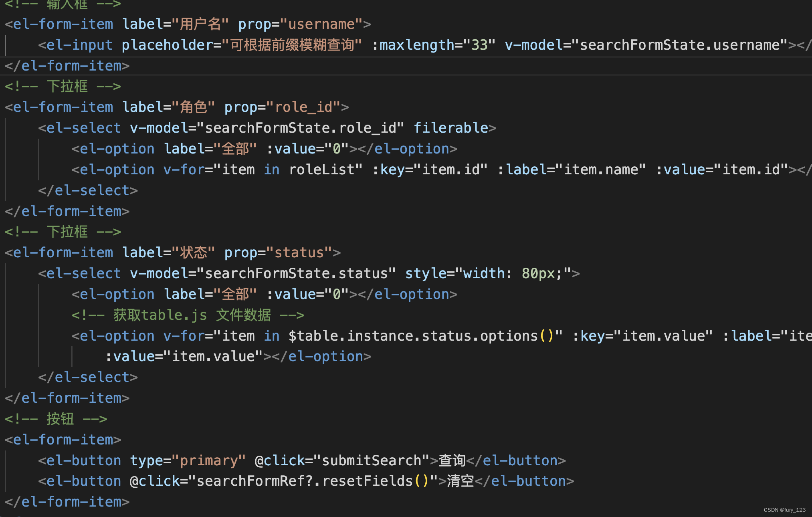
Task: Click the label="用户名" attribute
Action: [176, 24]
